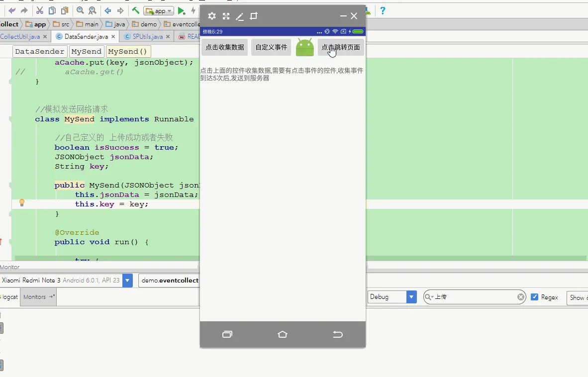The image size is (588, 377).
Task: Open the demo.eventcollect process dropdown
Action: tap(170, 281)
